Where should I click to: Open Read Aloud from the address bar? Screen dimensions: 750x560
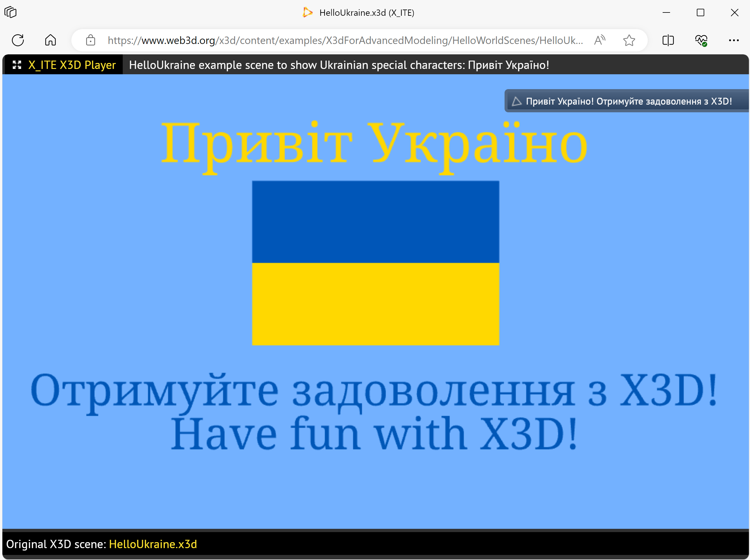click(599, 40)
